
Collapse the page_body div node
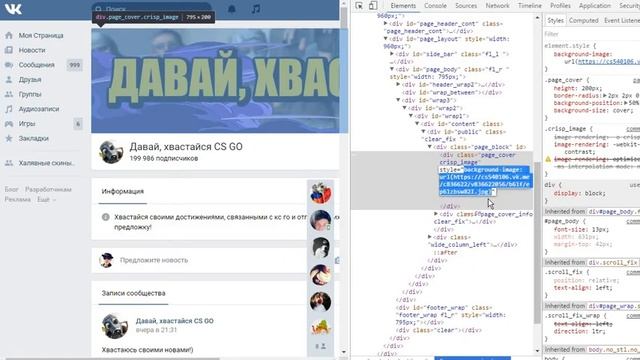click(x=392, y=69)
